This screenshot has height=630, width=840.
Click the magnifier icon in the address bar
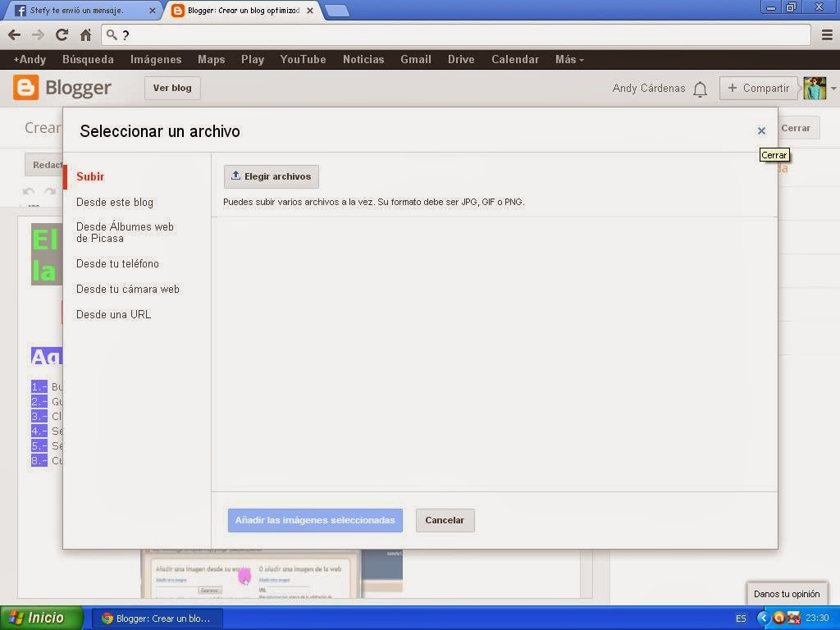click(110, 34)
